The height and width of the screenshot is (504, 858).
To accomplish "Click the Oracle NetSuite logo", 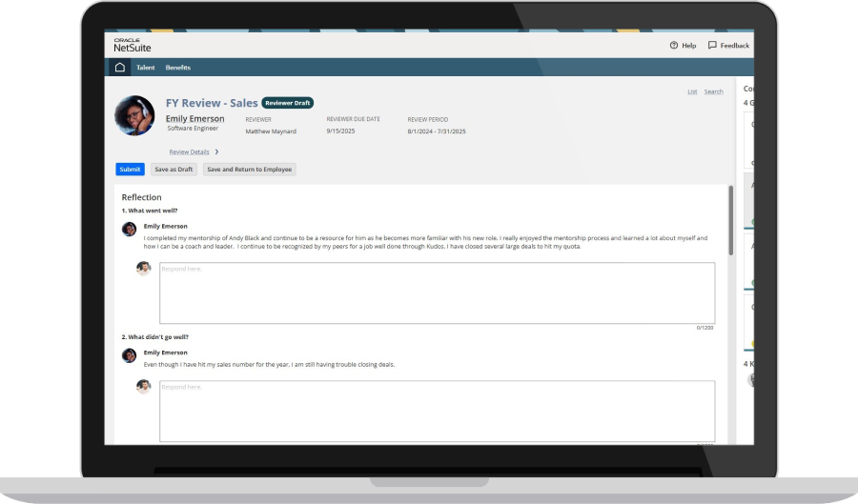I will tap(132, 45).
